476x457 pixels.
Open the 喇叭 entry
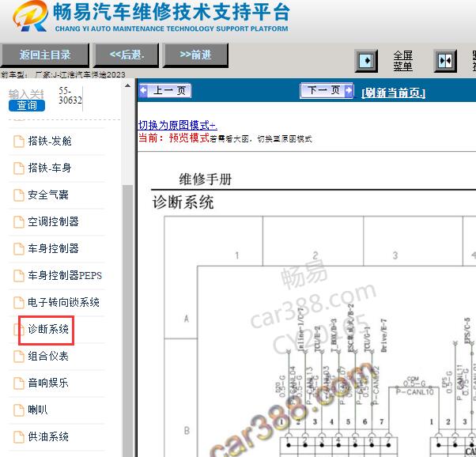click(38, 410)
